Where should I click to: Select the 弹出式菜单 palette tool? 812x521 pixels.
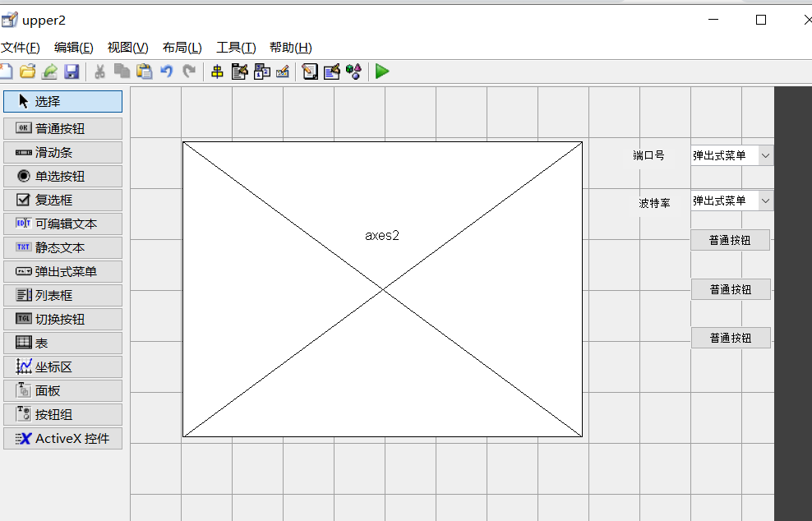62,271
